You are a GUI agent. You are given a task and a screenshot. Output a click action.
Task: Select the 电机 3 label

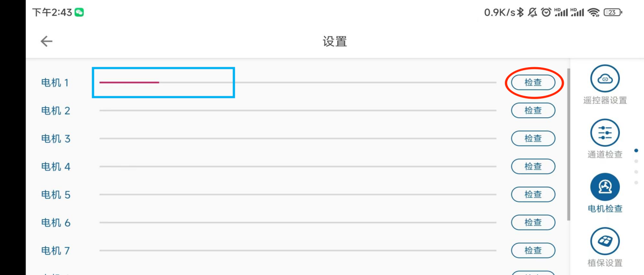pos(55,139)
